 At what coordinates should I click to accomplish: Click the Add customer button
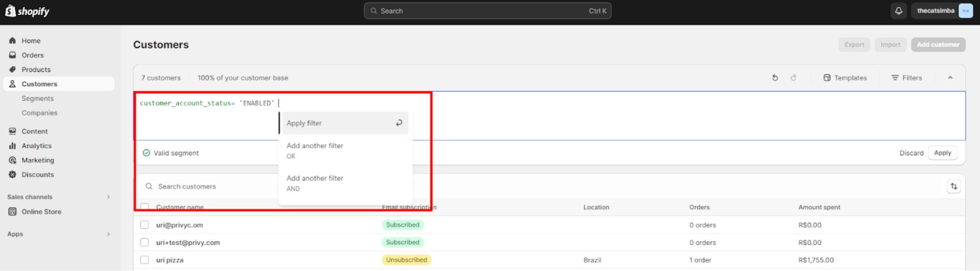(938, 45)
